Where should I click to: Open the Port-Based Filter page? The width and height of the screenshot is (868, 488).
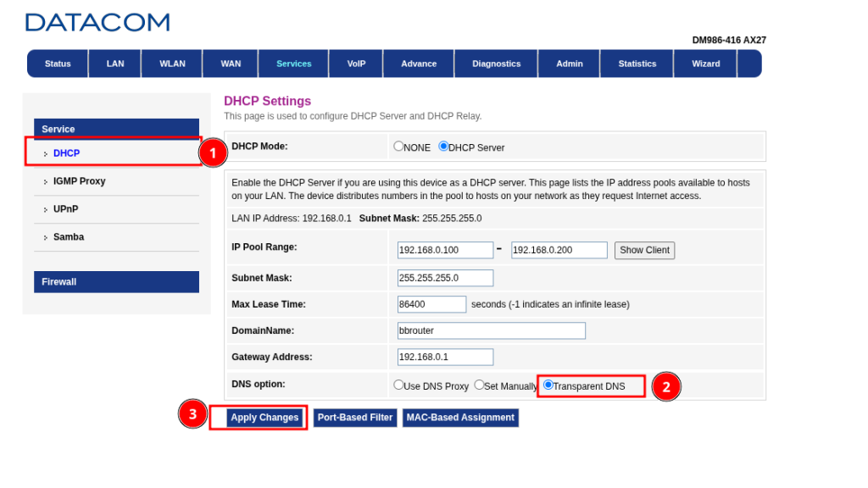(355, 418)
